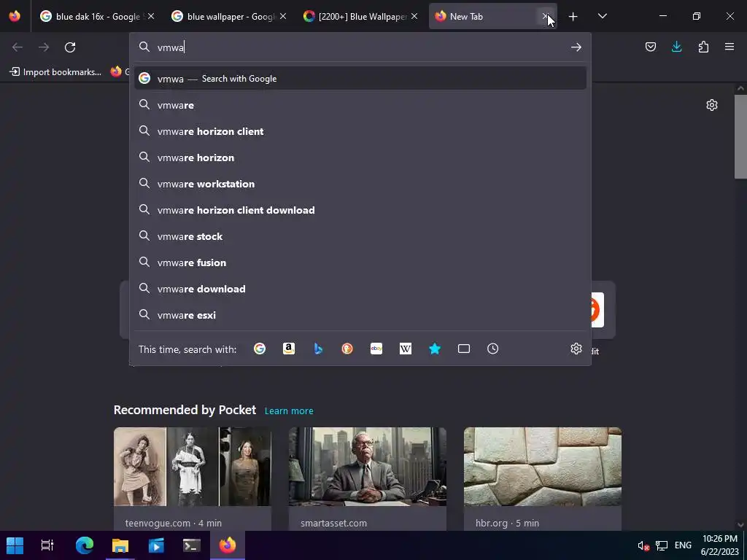This screenshot has height=560, width=747.
Task: Search this time with eBay icon
Action: tap(376, 349)
